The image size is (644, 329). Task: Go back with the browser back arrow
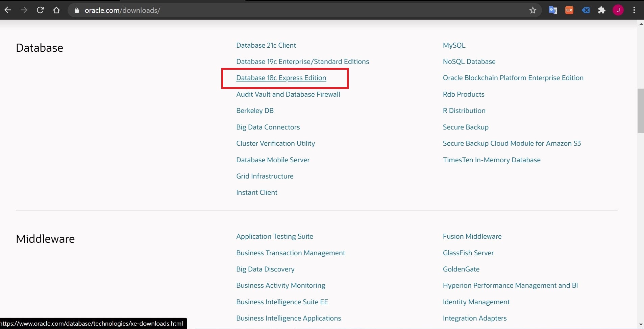point(8,10)
